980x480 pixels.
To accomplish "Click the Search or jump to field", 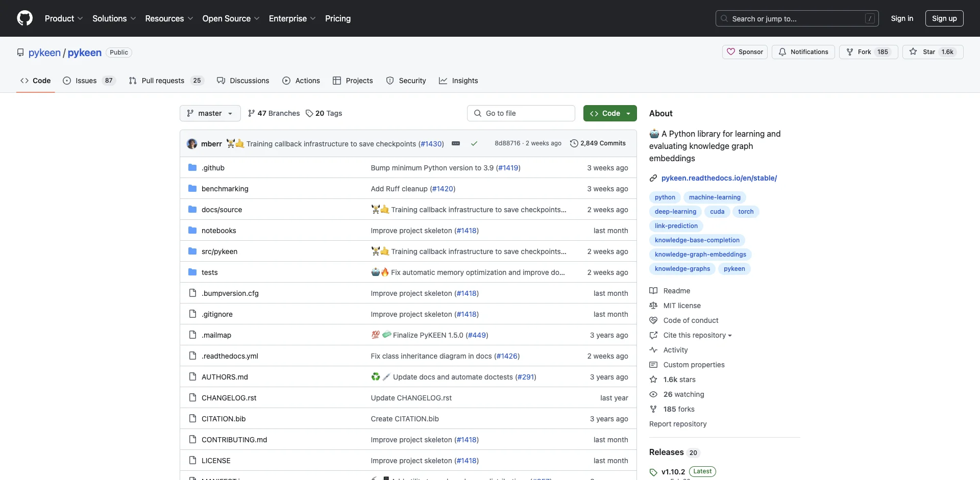I will tap(797, 18).
